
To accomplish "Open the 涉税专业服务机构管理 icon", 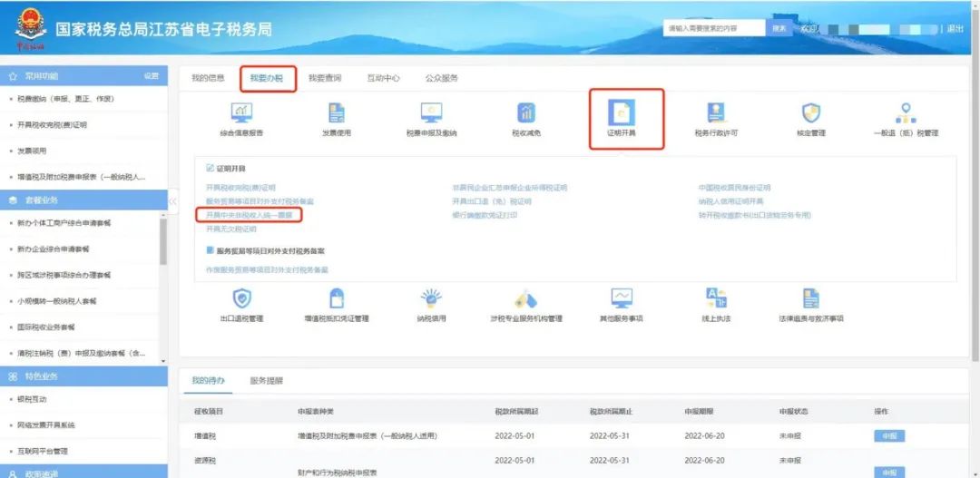I will (526, 298).
